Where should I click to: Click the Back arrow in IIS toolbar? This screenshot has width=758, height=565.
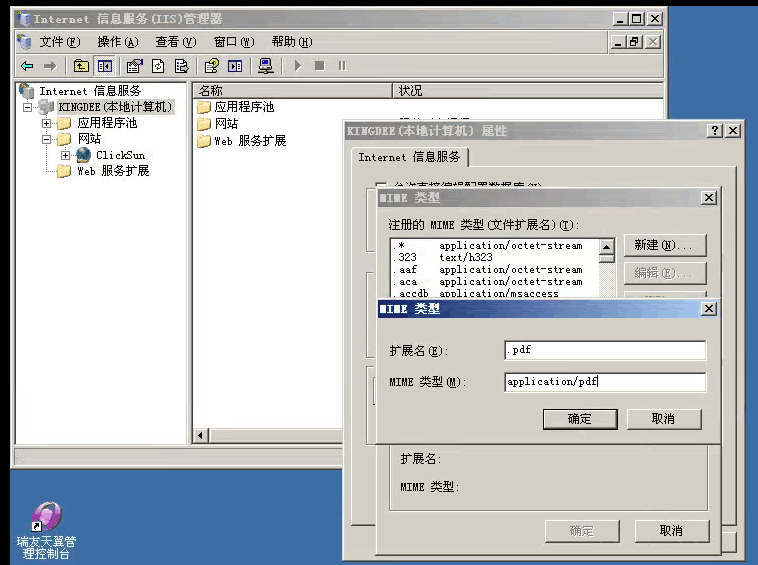tap(27, 66)
